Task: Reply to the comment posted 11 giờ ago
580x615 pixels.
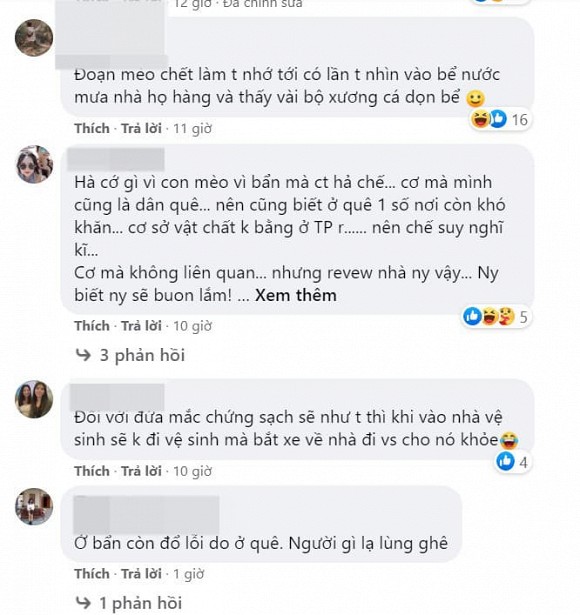Action: (141, 128)
